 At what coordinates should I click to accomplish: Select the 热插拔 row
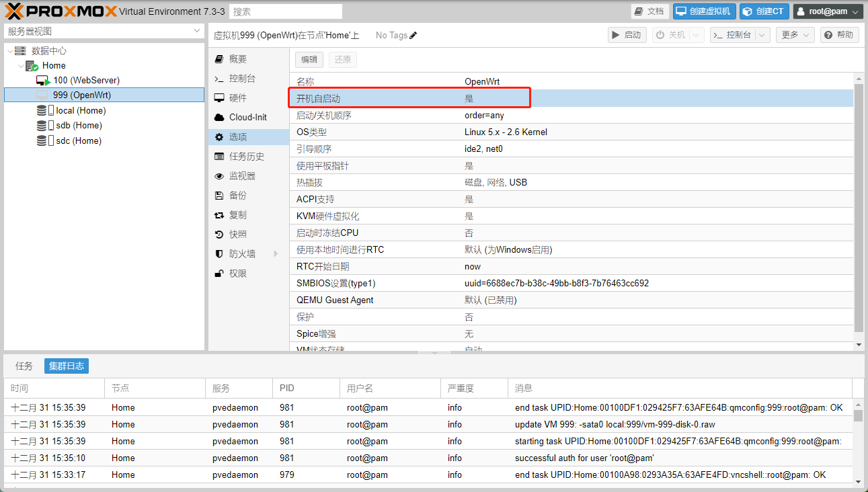pos(573,182)
